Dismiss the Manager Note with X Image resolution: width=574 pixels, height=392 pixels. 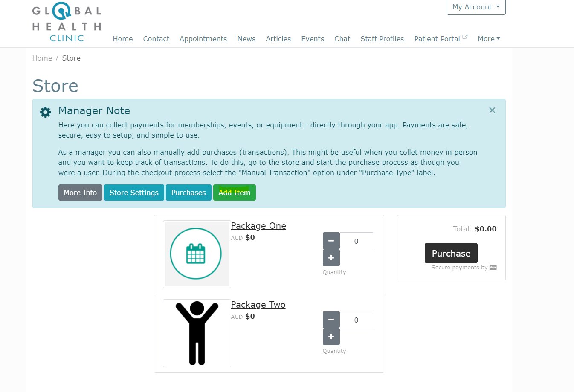click(x=492, y=110)
